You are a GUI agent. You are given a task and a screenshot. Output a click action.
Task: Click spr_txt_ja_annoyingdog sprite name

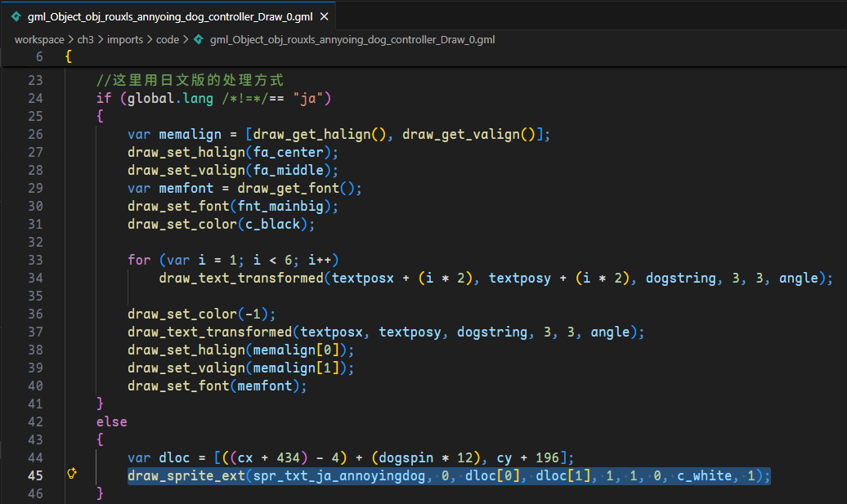point(339,476)
